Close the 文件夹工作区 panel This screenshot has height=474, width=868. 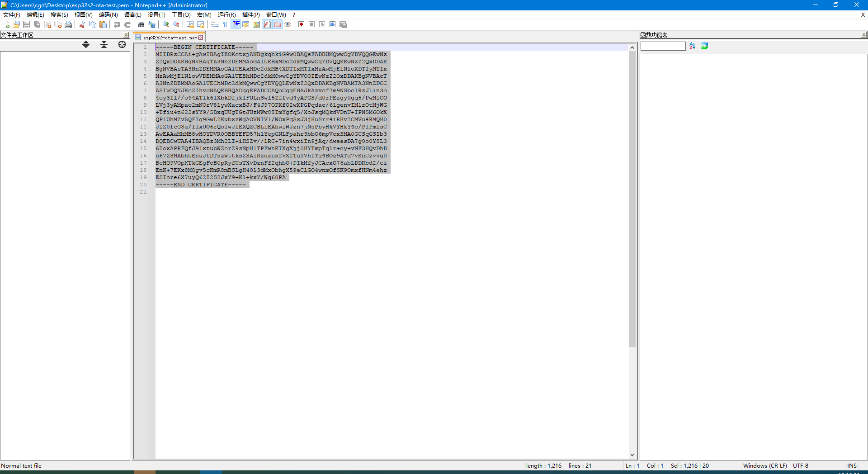coord(126,35)
